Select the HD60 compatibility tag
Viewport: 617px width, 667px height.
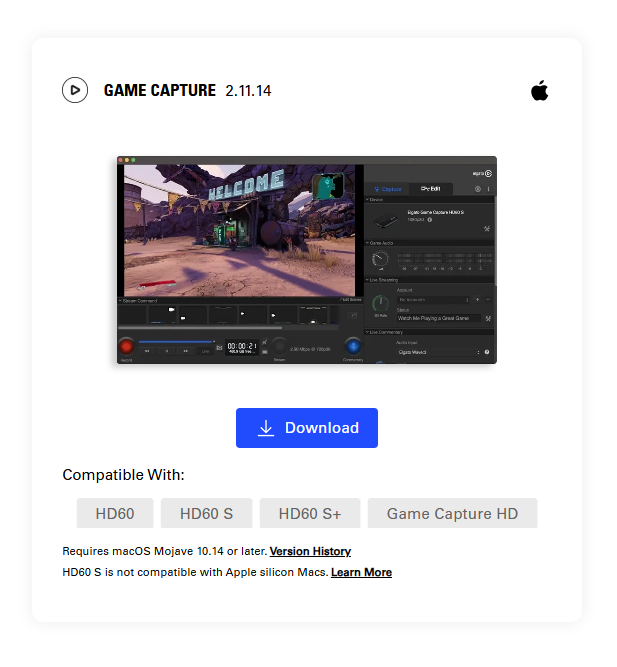(115, 513)
